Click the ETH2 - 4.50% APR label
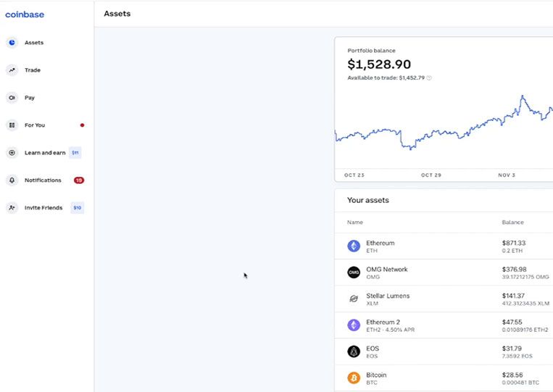This screenshot has width=553, height=392. [391, 330]
